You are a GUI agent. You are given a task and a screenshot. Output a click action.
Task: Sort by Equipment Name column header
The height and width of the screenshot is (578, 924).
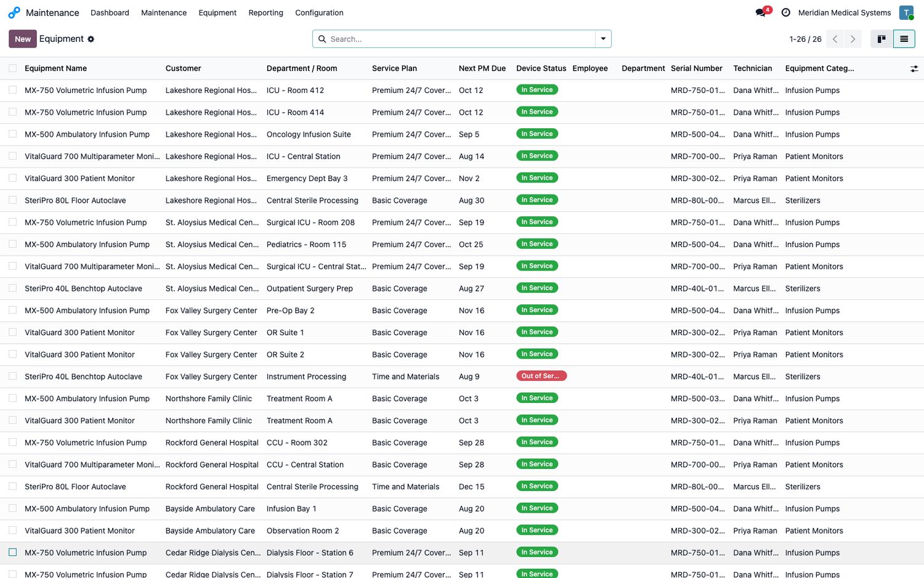coord(55,68)
